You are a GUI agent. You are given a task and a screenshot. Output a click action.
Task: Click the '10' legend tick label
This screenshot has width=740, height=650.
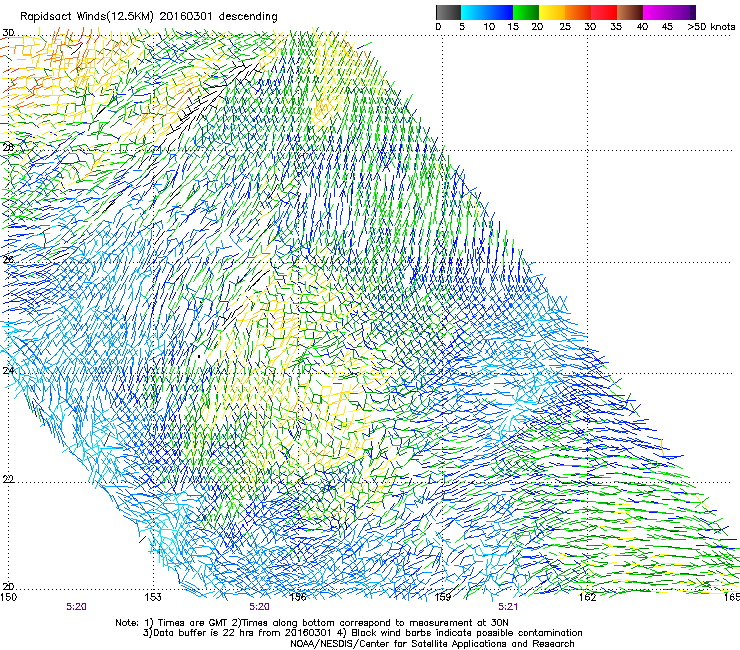489,27
